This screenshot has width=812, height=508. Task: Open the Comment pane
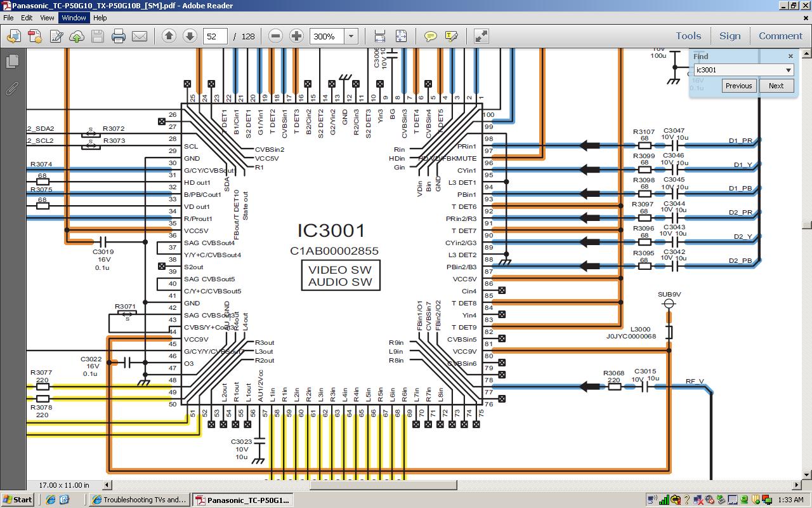pos(780,36)
